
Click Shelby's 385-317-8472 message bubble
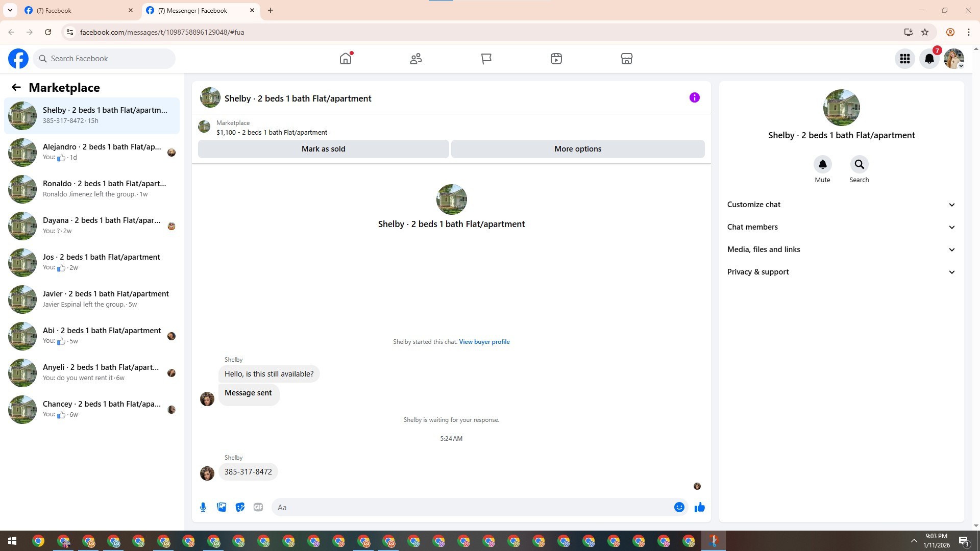point(248,472)
